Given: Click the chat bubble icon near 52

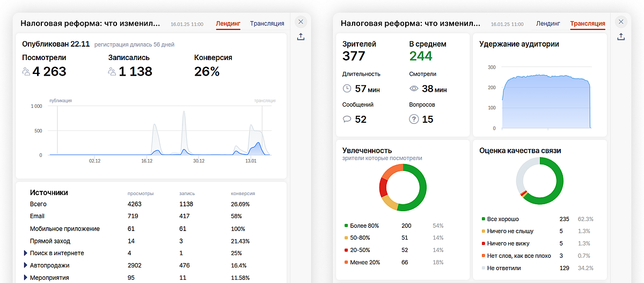Looking at the screenshot, I should pos(347,119).
